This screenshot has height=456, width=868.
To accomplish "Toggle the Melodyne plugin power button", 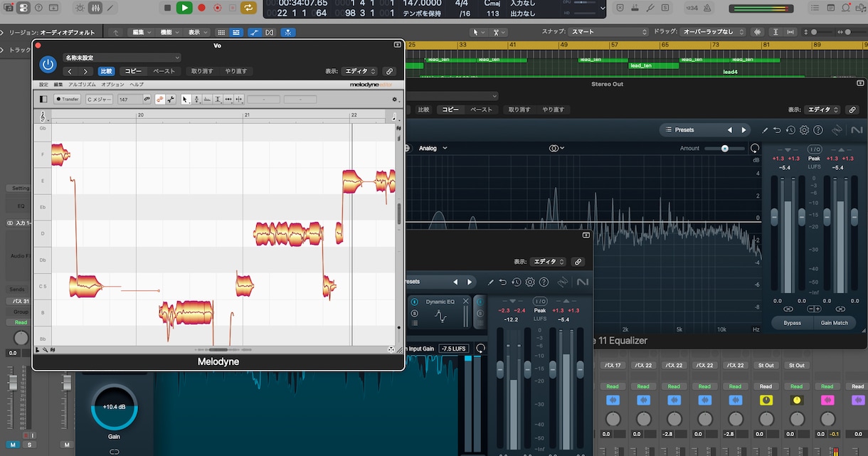I will 48,64.
